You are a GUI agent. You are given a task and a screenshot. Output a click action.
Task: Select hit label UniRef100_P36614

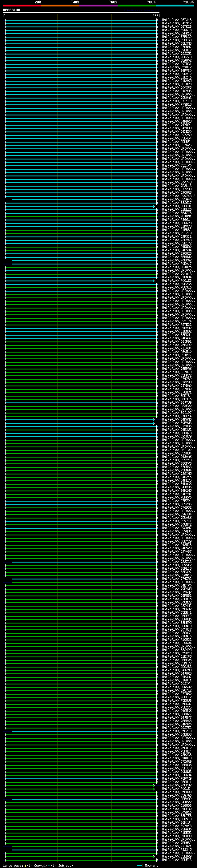pyautogui.click(x=176, y=220)
